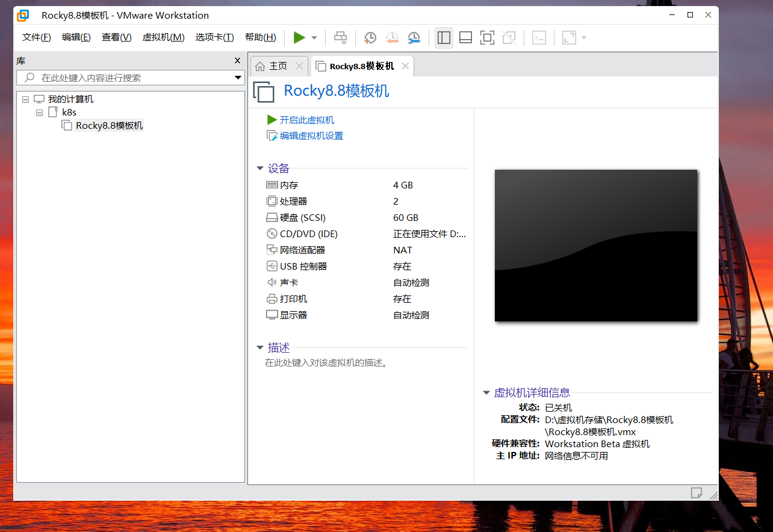The height and width of the screenshot is (532, 773).
Task: Click the 网络信息不可用 IP address value
Action: pyautogui.click(x=576, y=456)
